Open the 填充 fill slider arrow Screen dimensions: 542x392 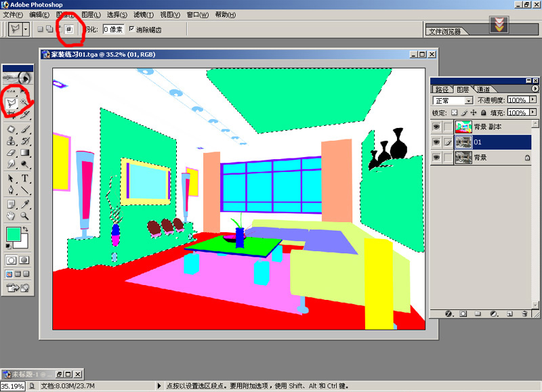(x=533, y=112)
